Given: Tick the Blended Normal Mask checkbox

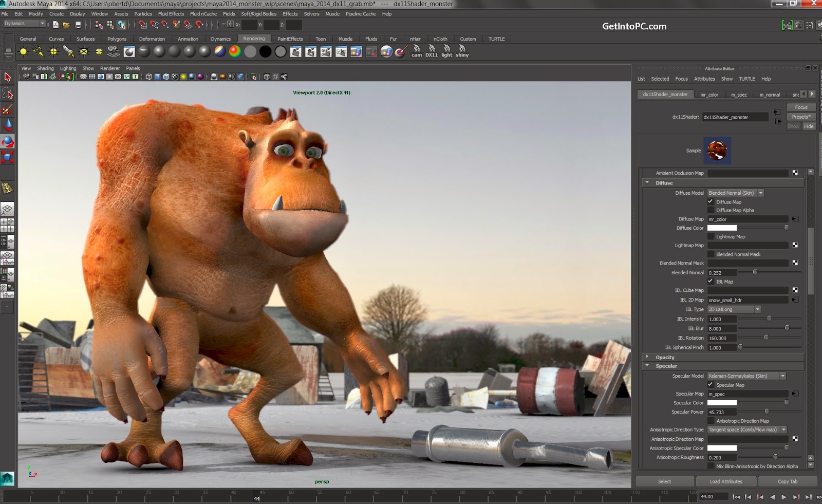Looking at the screenshot, I should [x=711, y=254].
